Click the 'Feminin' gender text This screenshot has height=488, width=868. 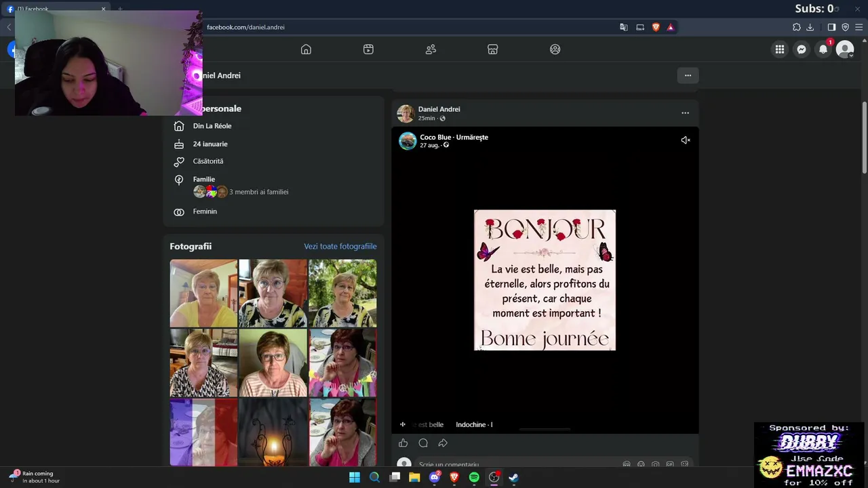pos(205,211)
